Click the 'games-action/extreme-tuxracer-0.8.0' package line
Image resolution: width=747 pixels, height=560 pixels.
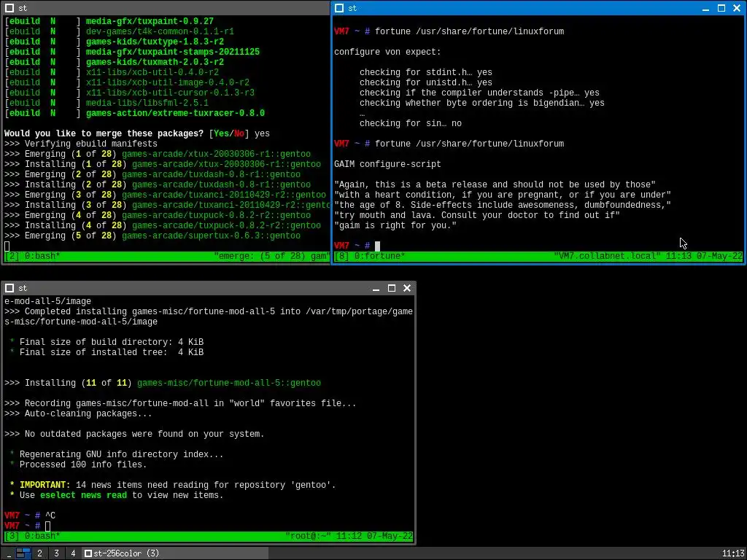click(x=175, y=113)
